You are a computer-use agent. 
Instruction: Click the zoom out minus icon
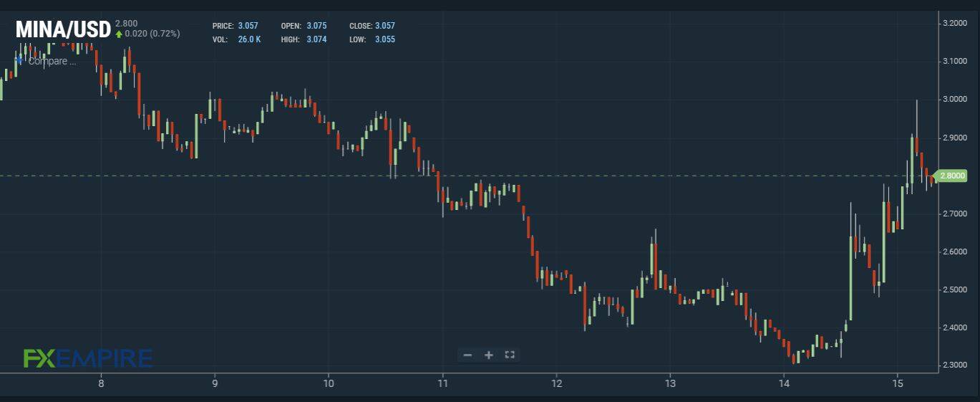pos(467,355)
